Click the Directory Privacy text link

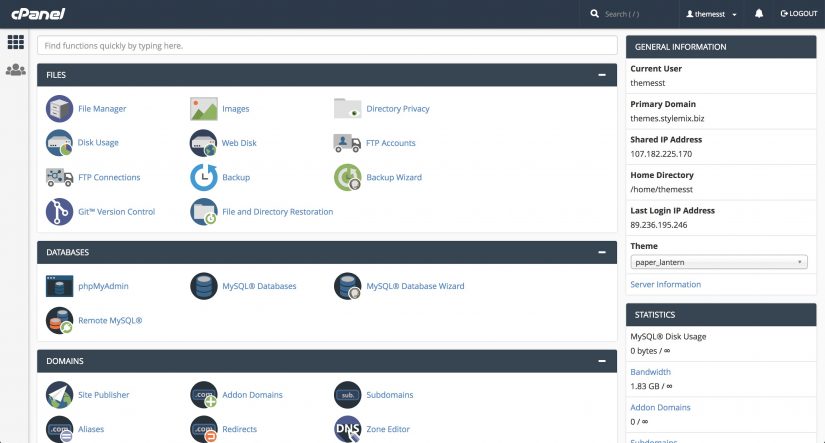point(398,109)
